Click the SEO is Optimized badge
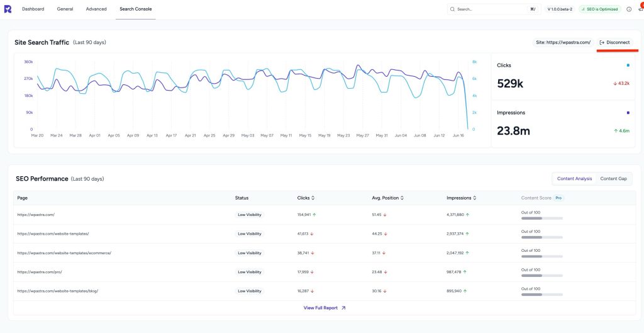 tap(600, 9)
